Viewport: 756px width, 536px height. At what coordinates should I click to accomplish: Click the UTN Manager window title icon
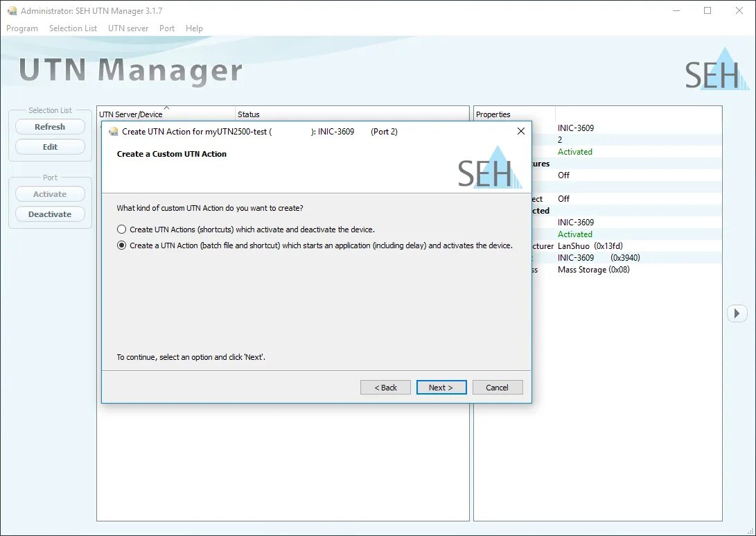(x=12, y=10)
